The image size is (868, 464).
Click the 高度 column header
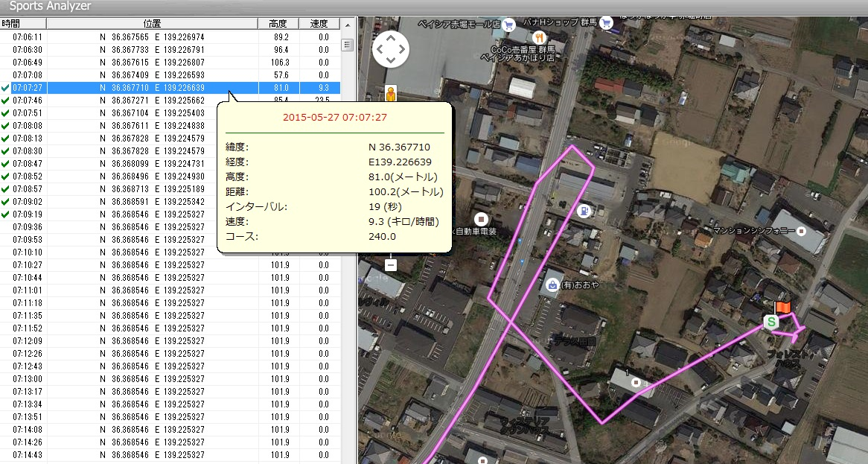click(x=279, y=23)
